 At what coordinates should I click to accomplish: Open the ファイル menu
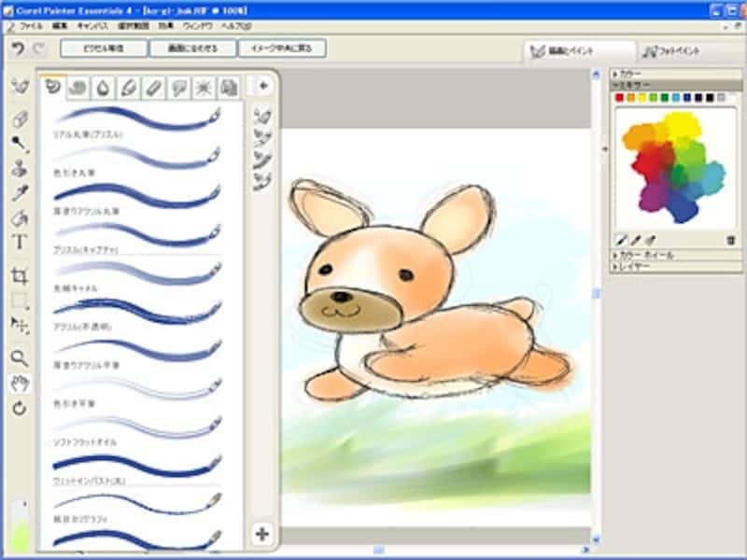31,28
